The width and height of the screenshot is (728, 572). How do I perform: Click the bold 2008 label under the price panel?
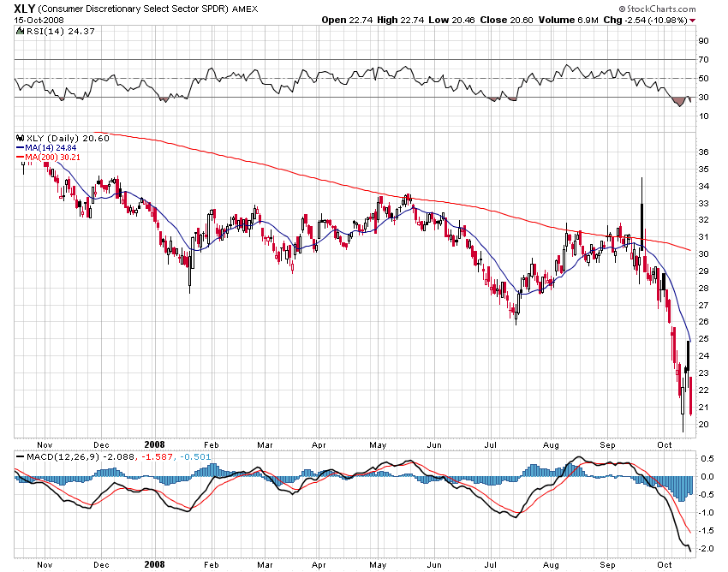click(155, 444)
